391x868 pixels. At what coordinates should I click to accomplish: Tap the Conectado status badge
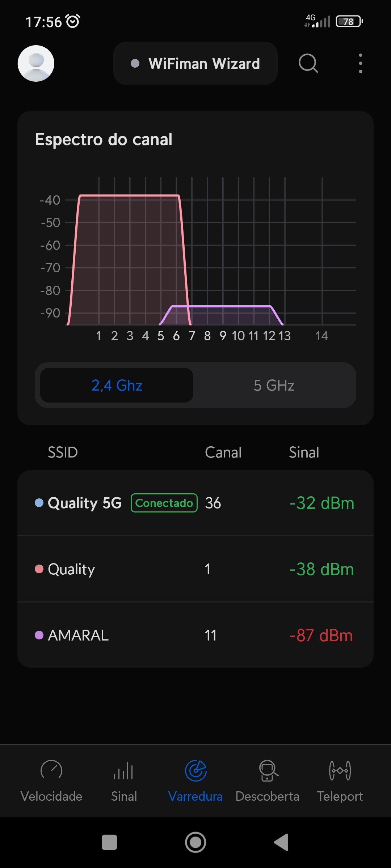(164, 503)
